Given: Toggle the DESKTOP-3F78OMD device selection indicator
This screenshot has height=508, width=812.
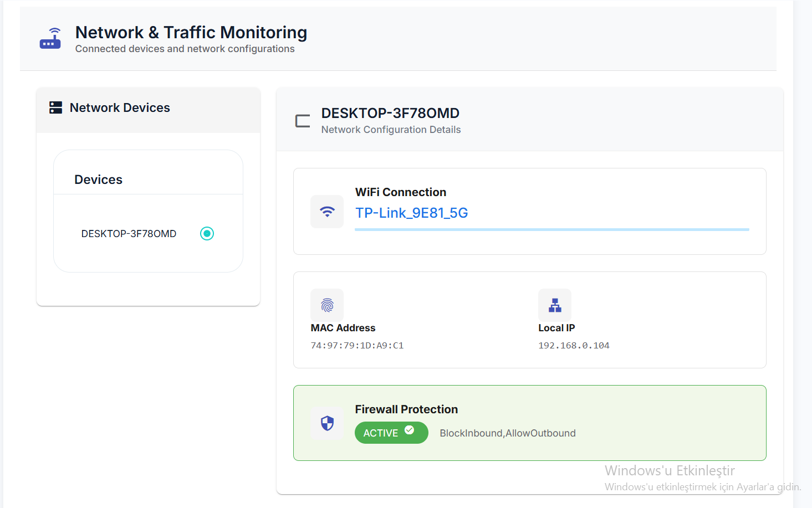Looking at the screenshot, I should tap(207, 233).
